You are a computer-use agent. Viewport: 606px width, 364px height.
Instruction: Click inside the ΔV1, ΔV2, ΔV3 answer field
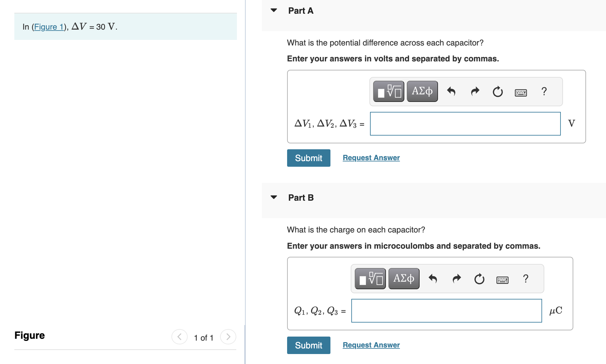coord(465,124)
